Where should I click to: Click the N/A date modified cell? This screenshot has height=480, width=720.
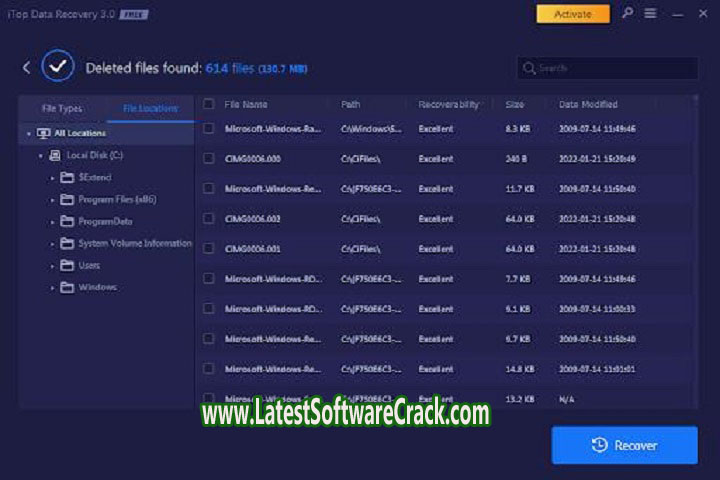[567, 400]
